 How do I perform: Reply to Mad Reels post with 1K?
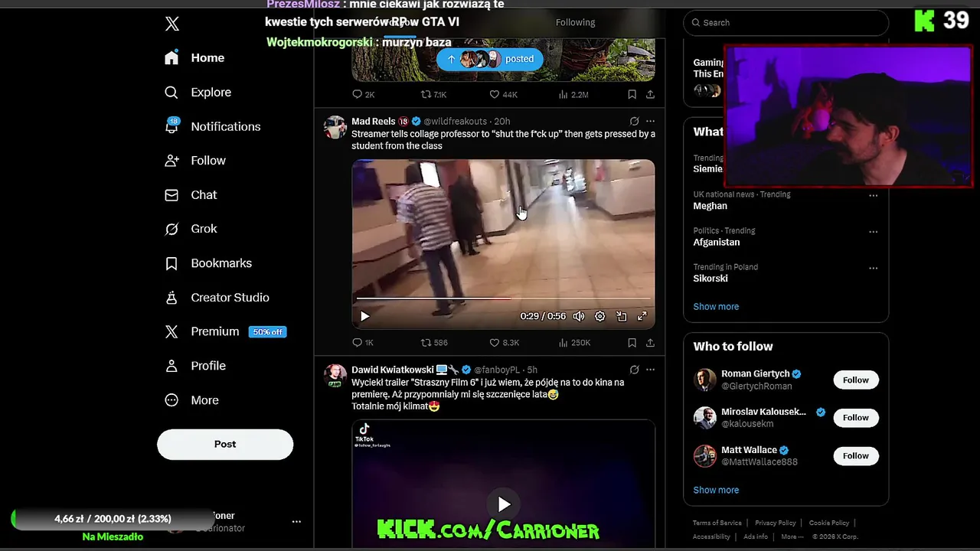pos(363,343)
